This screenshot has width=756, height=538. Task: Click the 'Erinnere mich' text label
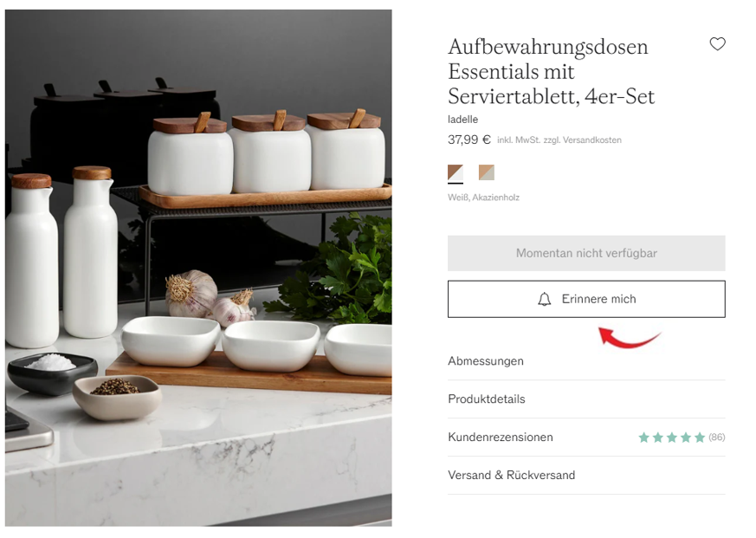pyautogui.click(x=598, y=299)
